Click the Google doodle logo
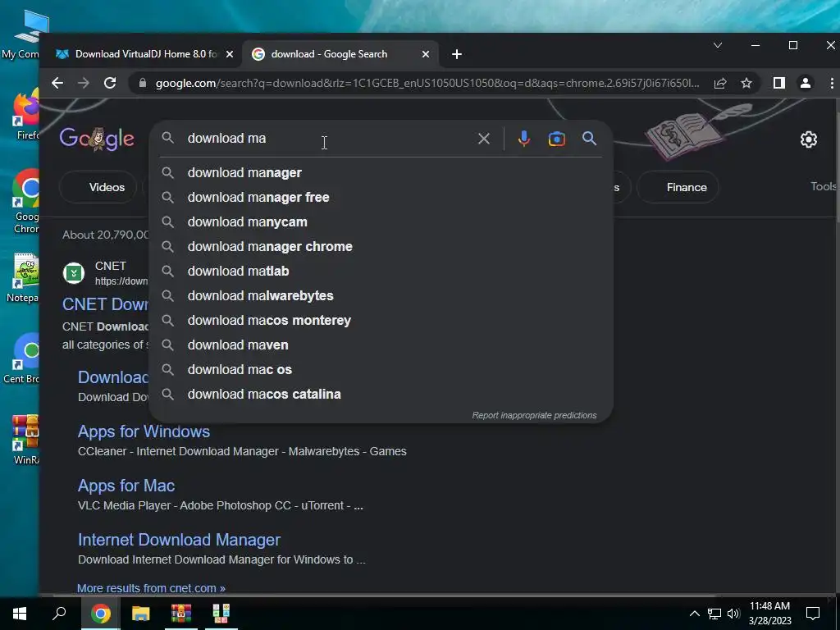840x630 pixels. tap(97, 139)
